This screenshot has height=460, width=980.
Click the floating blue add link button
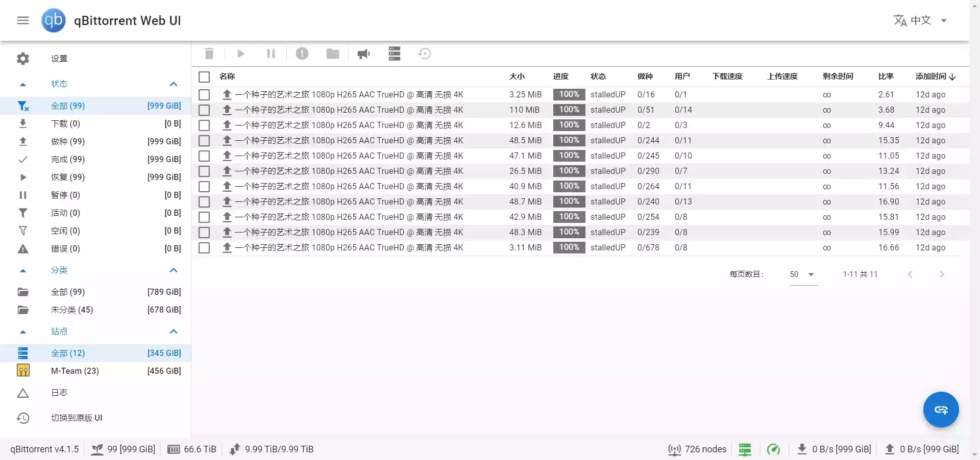coord(941,410)
